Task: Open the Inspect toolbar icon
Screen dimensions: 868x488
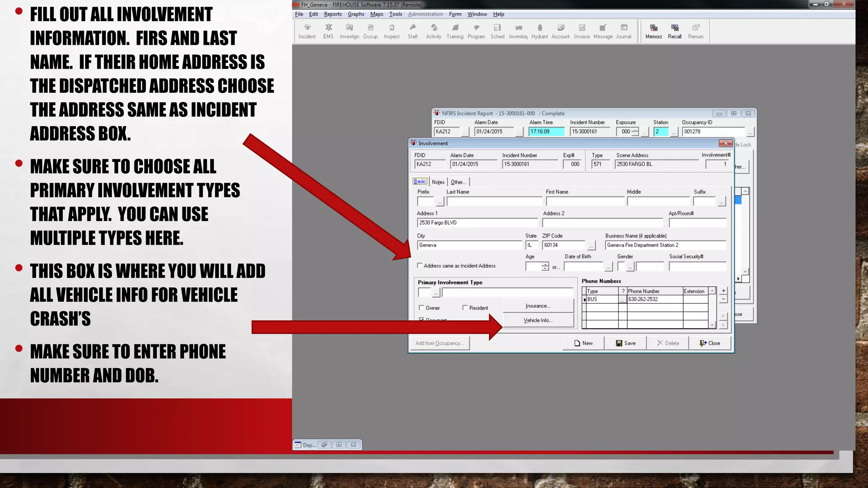Action: [x=392, y=31]
